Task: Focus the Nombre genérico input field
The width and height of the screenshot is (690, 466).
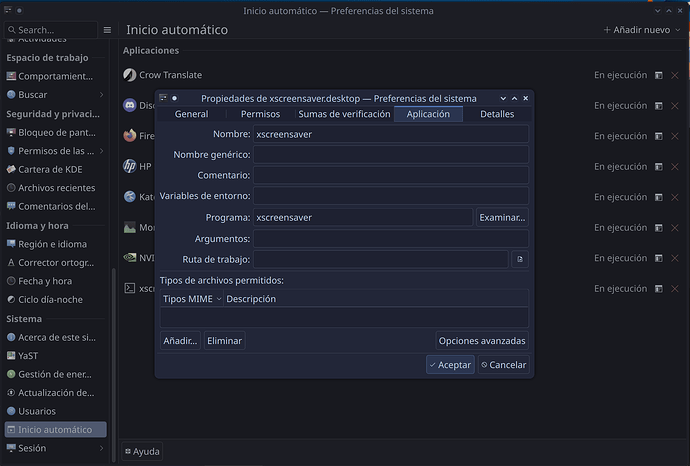Action: [x=391, y=154]
